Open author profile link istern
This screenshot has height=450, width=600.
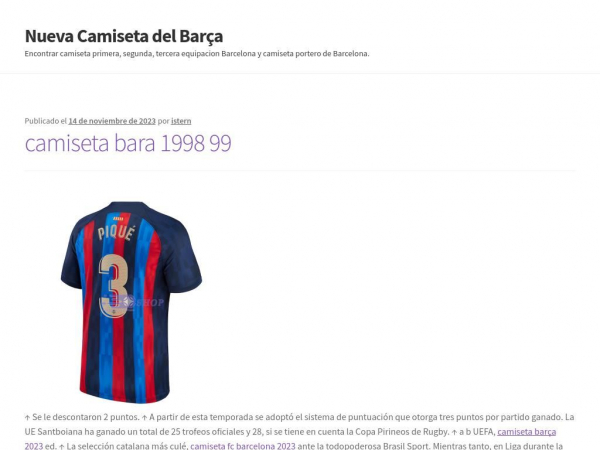click(x=181, y=121)
